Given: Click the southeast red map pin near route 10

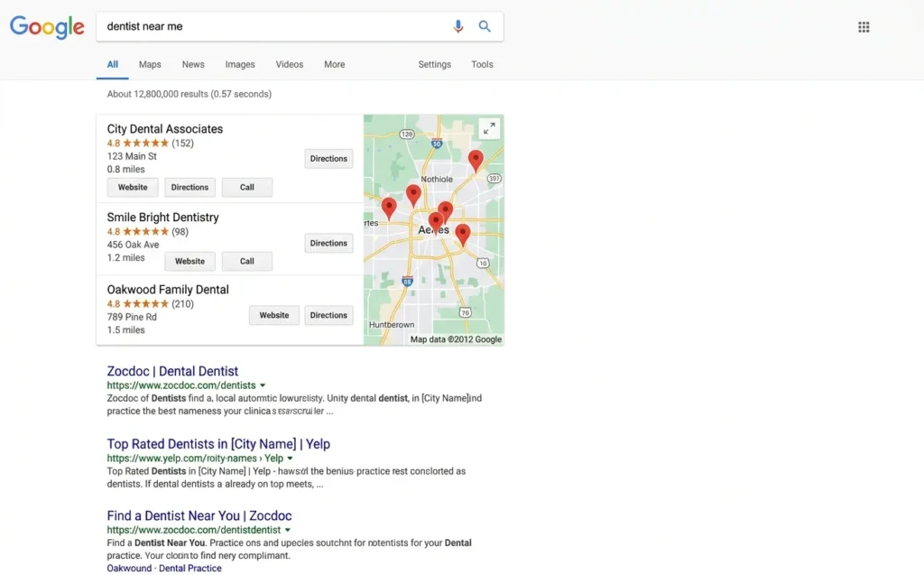Looking at the screenshot, I should 463,235.
